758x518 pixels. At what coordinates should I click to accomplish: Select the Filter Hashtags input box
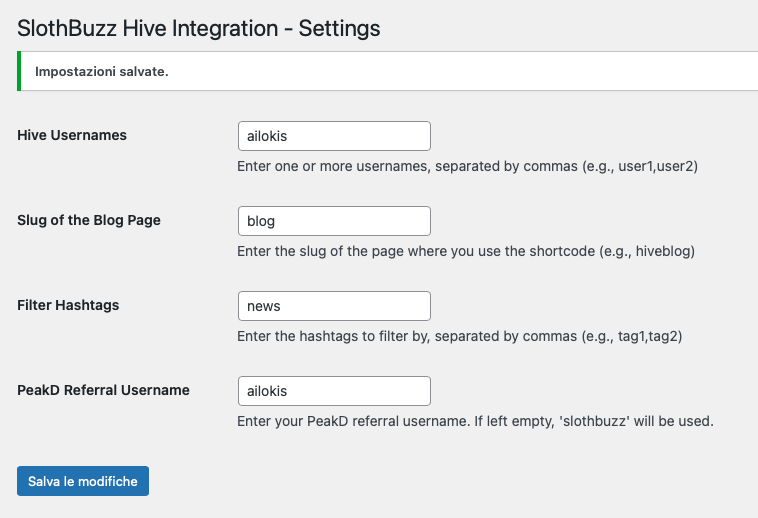click(334, 306)
